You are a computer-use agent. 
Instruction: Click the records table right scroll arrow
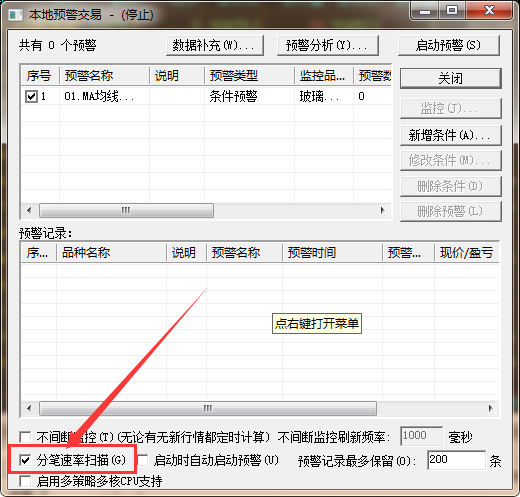[x=490, y=408]
